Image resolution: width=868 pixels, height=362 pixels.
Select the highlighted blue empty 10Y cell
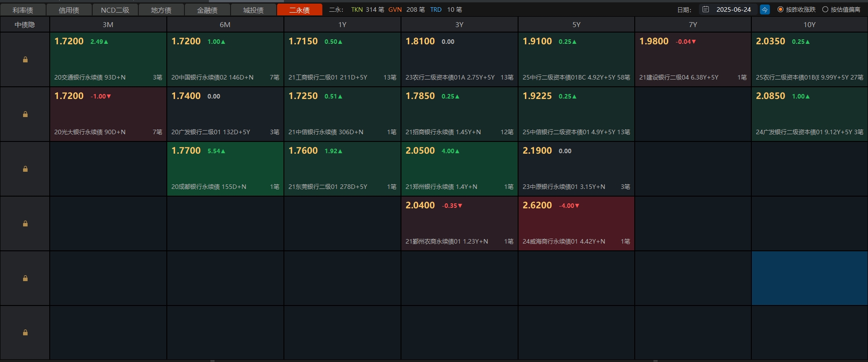tap(810, 278)
